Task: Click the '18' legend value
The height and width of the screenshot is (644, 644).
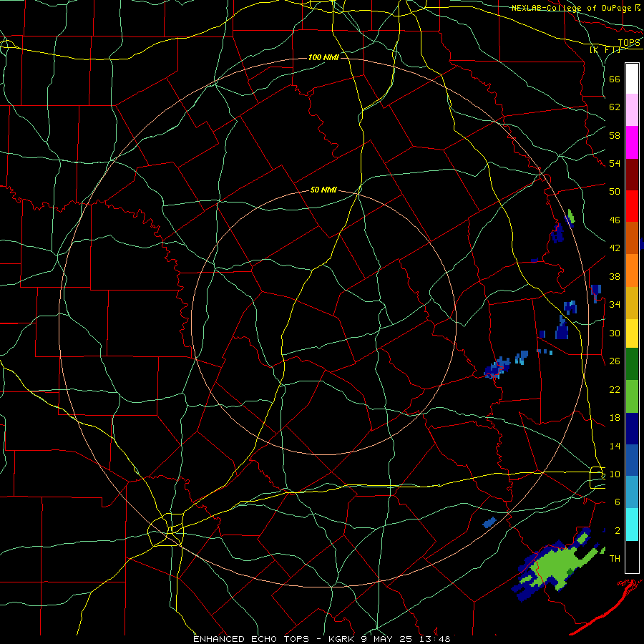Action: coord(615,418)
